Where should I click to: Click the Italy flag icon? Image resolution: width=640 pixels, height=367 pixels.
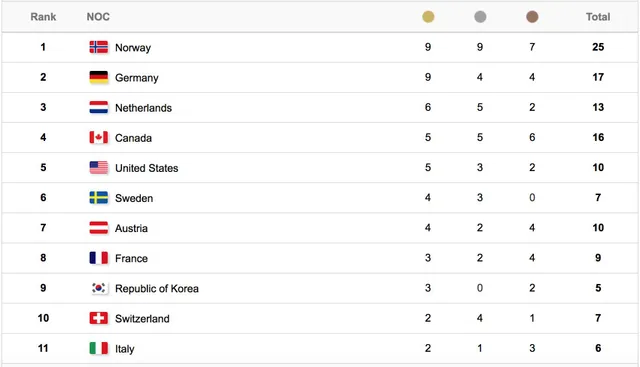point(99,349)
